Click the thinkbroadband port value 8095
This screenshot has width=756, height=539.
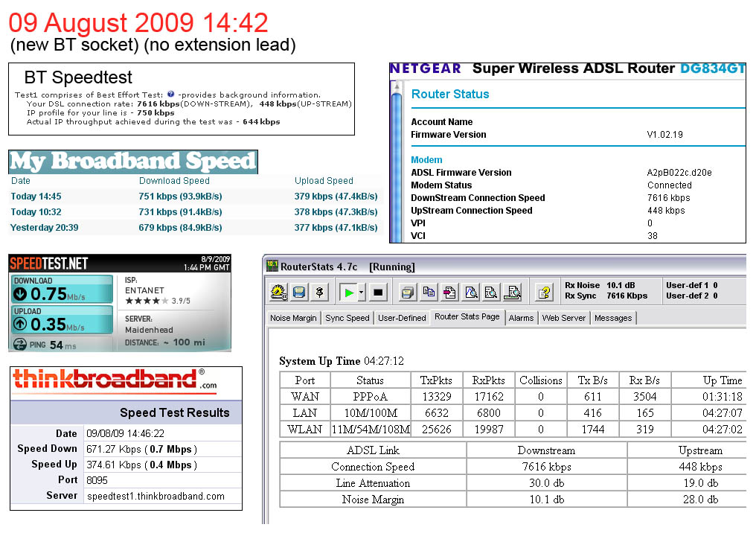tap(97, 480)
